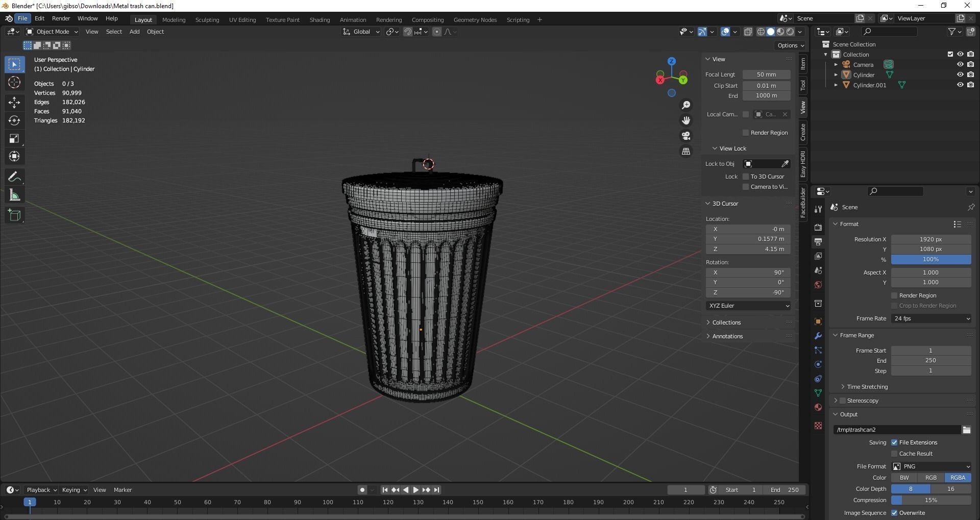Open the Edit menu
The height and width of the screenshot is (520, 980).
coord(39,18)
